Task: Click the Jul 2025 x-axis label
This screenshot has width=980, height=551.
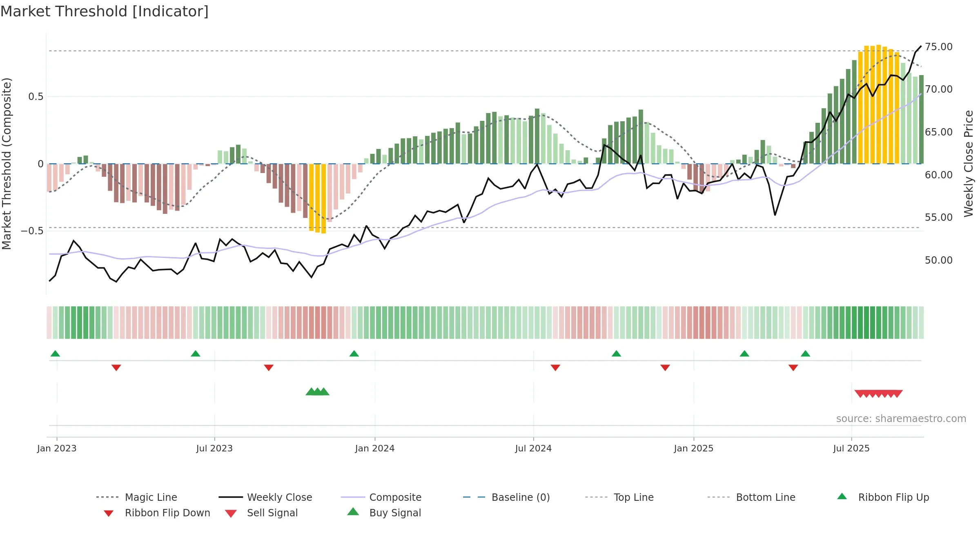Action: click(x=851, y=449)
